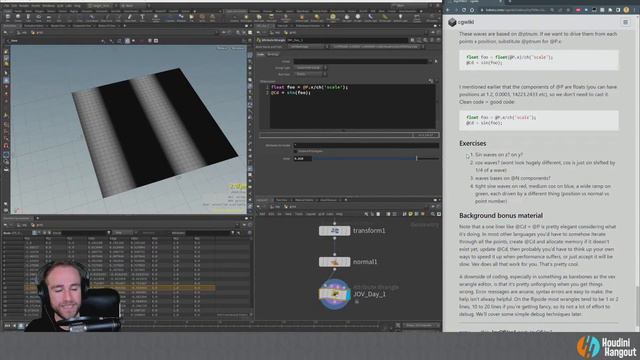Image resolution: width=640 pixels, height=360 pixels.
Task: Open the network editor Layout menu
Action: click(x=311, y=214)
